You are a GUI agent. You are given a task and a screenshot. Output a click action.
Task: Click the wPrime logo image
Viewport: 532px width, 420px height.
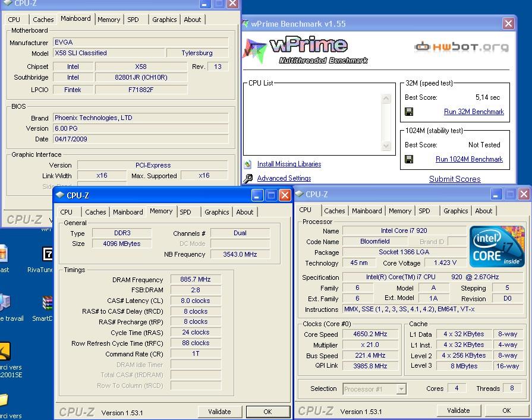coord(306,51)
